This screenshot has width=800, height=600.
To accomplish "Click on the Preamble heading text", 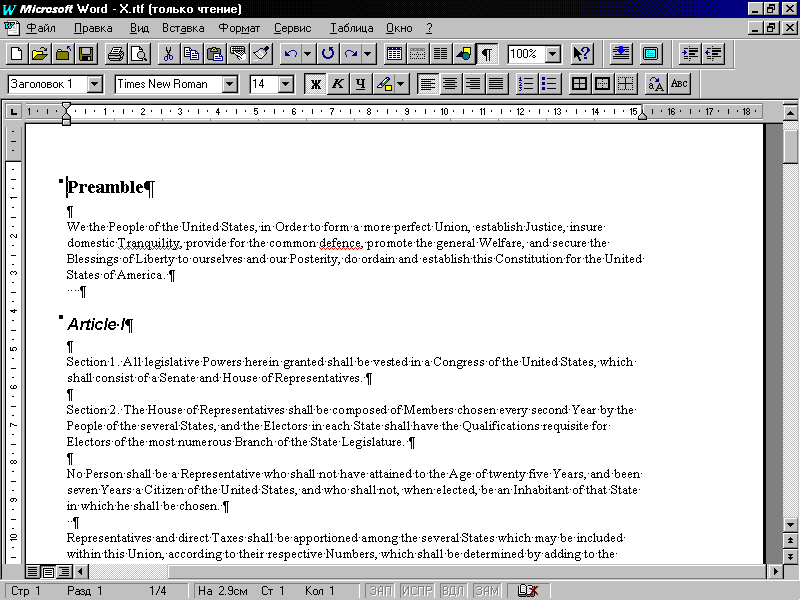I will 106,187.
